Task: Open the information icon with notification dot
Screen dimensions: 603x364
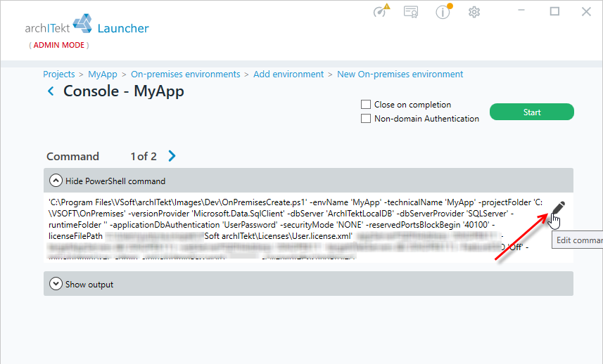Action: pyautogui.click(x=443, y=11)
